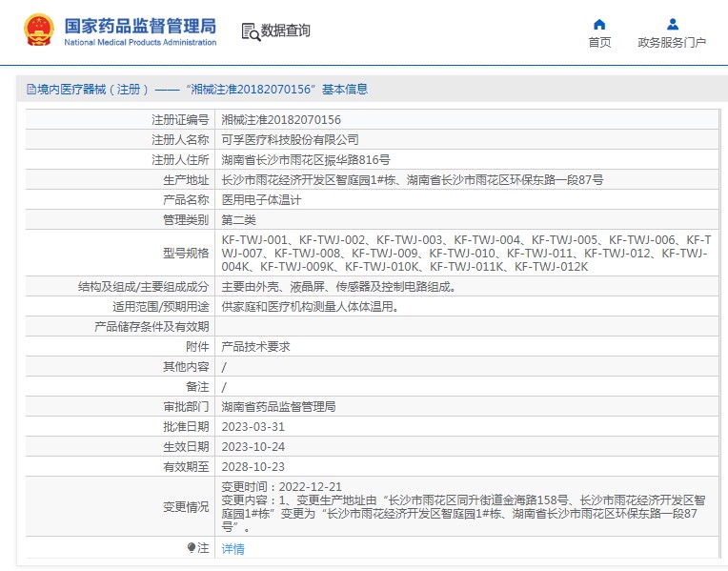
Task: Click the document icon before 境内医疗器械
Action: (x=30, y=90)
